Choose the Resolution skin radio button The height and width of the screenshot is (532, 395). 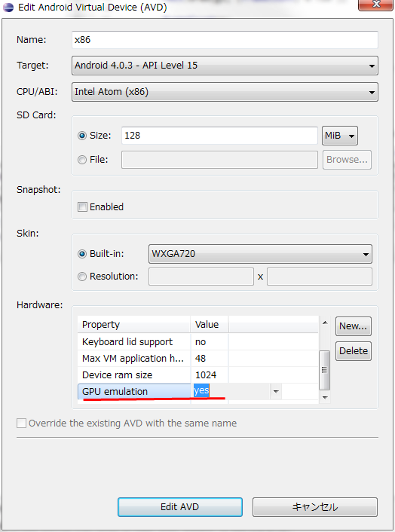click(x=82, y=277)
